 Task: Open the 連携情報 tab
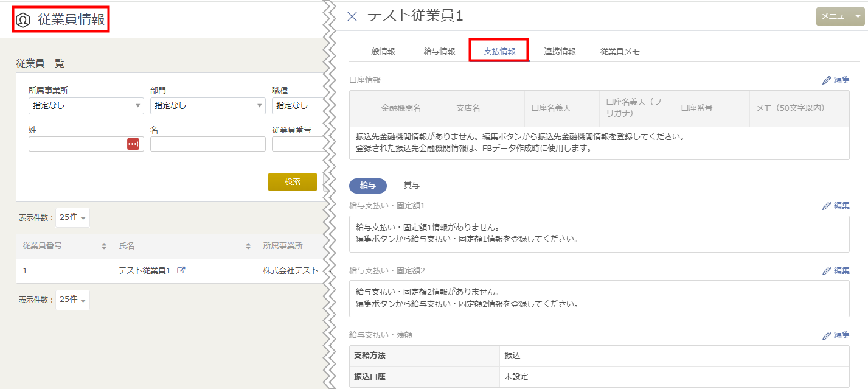[560, 51]
